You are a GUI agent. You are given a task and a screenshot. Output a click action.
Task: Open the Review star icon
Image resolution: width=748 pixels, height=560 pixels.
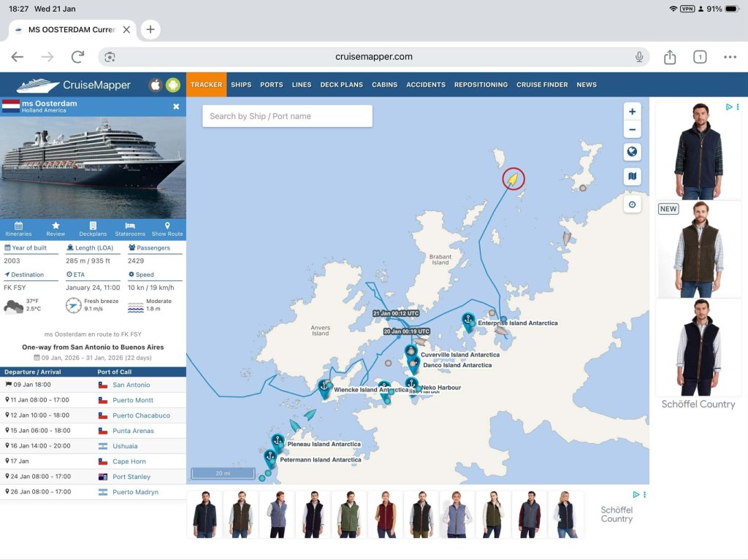click(56, 229)
